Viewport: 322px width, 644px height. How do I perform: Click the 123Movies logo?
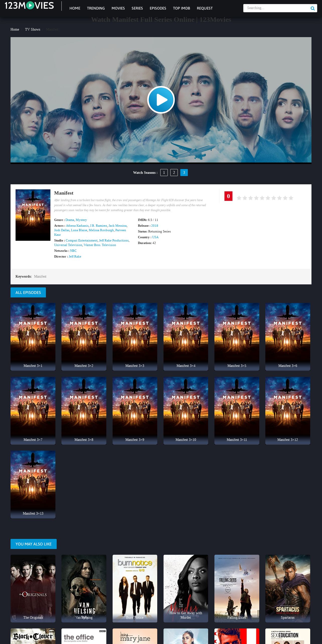click(29, 6)
